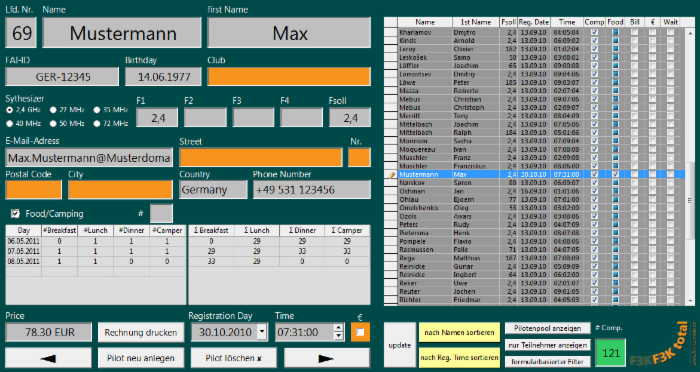700x372 pixels.
Task: Click nur Teilnehmer anzeigen button
Action: tap(547, 345)
